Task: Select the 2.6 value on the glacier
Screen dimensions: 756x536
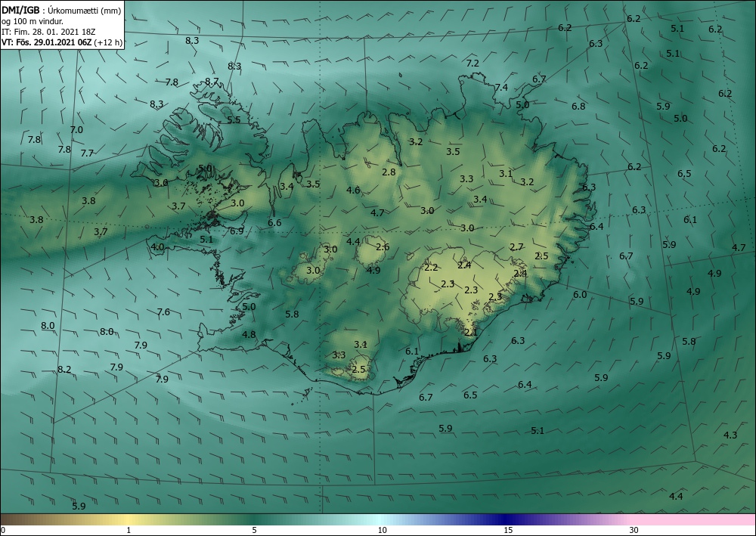Action: [x=383, y=246]
